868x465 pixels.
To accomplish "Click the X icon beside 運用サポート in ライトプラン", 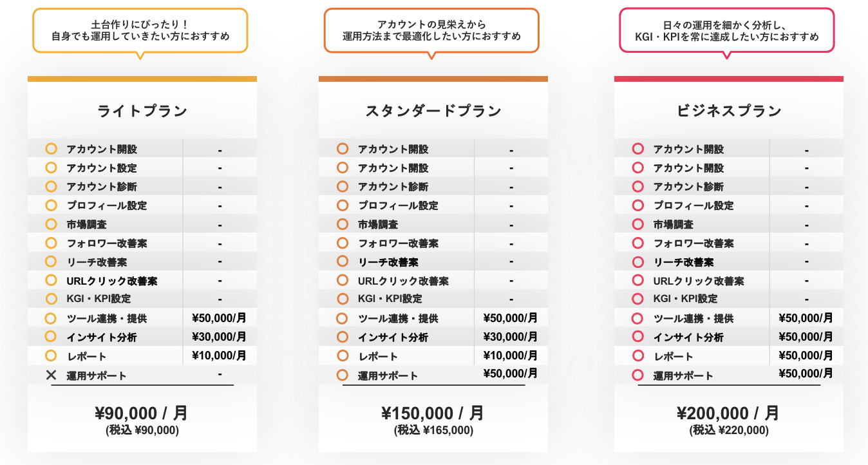I will click(52, 375).
